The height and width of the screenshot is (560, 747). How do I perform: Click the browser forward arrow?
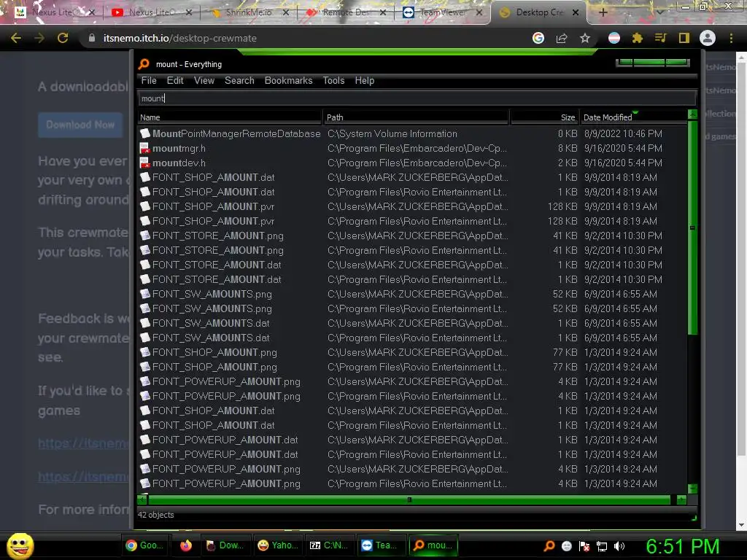click(x=39, y=38)
